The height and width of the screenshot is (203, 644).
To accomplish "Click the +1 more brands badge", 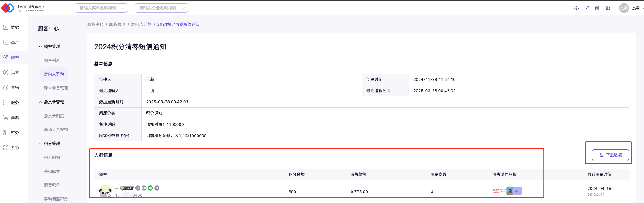I will pyautogui.click(x=518, y=191).
